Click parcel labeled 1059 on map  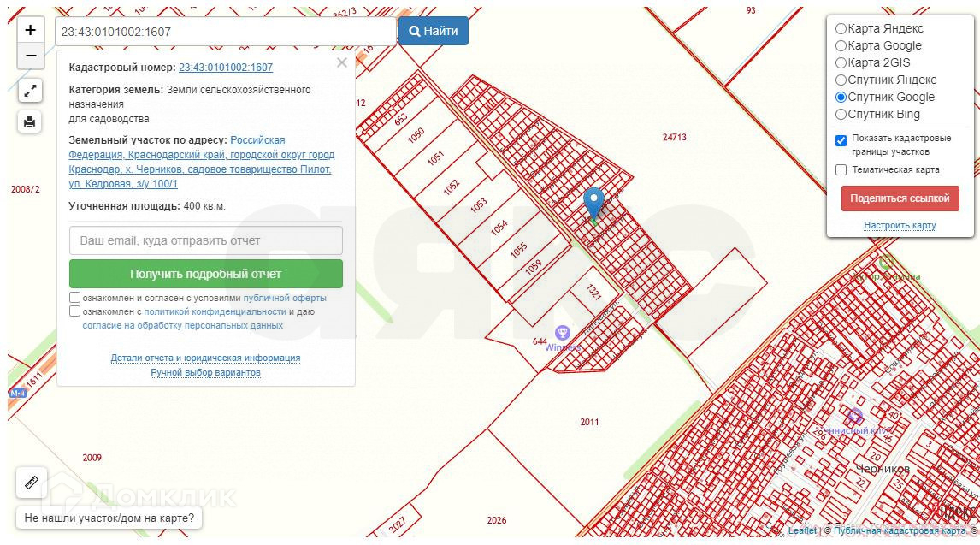tap(533, 268)
